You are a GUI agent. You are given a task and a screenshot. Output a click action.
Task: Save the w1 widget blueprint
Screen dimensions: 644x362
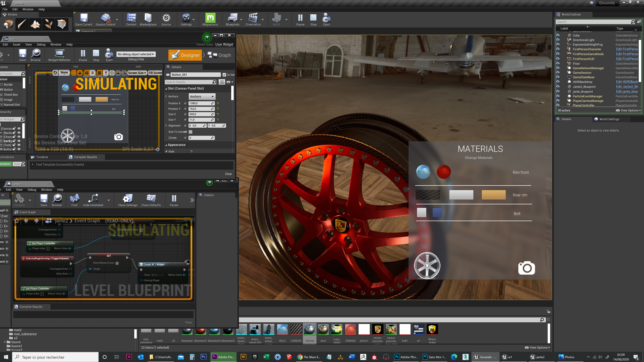pyautogui.click(x=22, y=55)
